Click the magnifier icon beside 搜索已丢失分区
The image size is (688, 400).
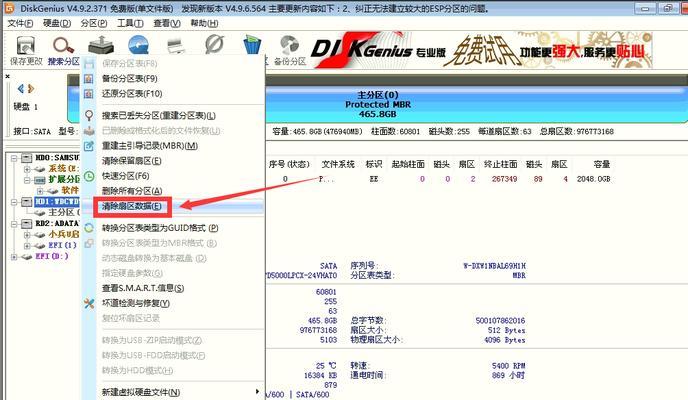click(89, 115)
